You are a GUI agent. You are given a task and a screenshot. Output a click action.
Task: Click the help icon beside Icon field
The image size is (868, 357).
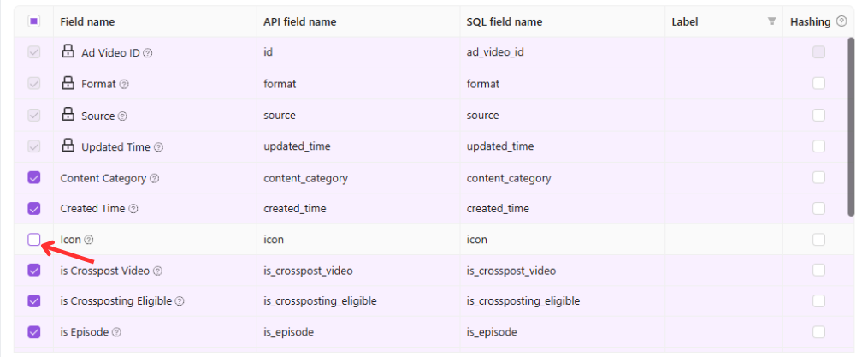(89, 240)
